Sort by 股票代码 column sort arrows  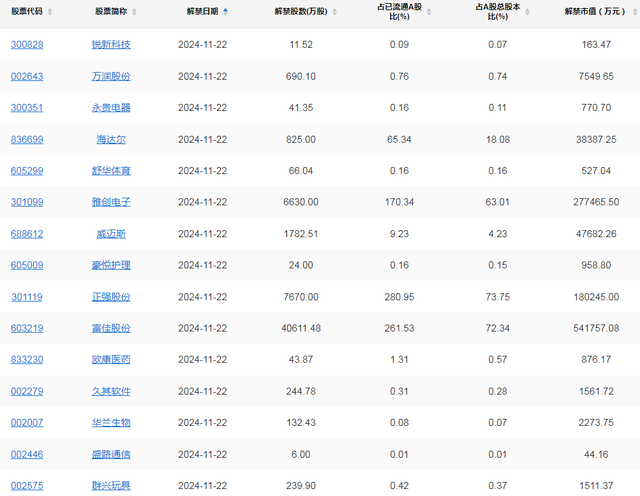[x=50, y=12]
